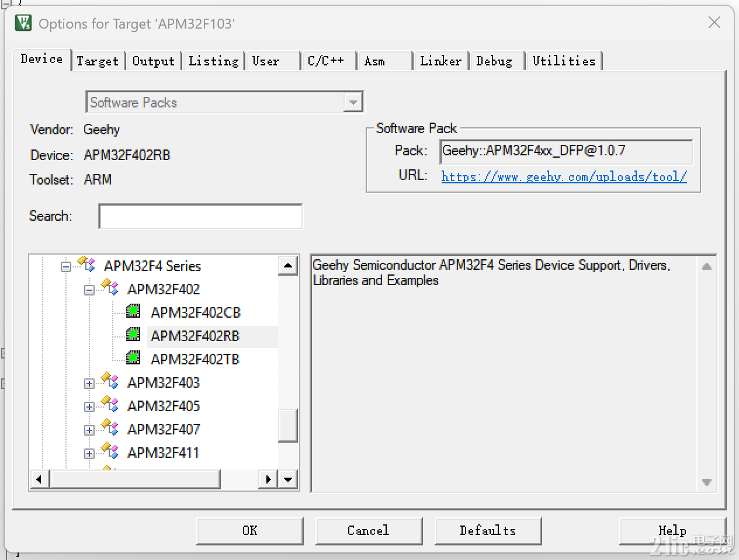Viewport: 739px width, 560px height.
Task: Click the Pack name field
Action: click(x=566, y=151)
